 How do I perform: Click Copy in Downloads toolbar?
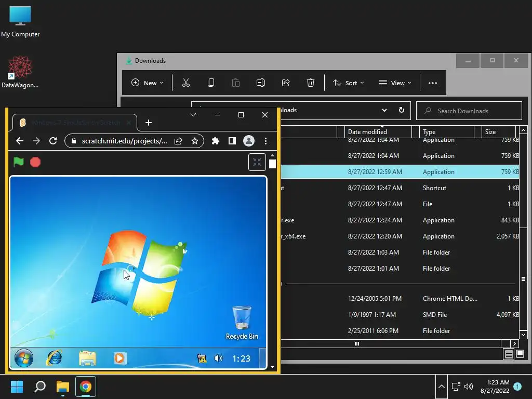pos(211,83)
